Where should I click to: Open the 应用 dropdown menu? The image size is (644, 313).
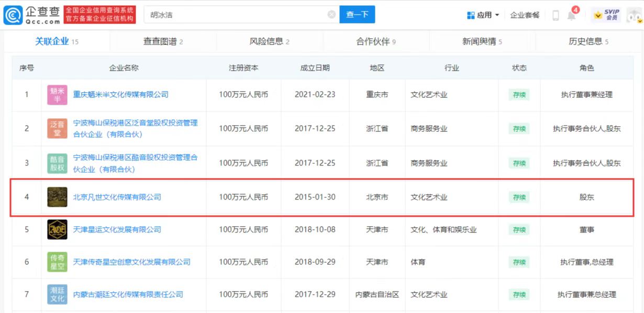[x=483, y=15]
